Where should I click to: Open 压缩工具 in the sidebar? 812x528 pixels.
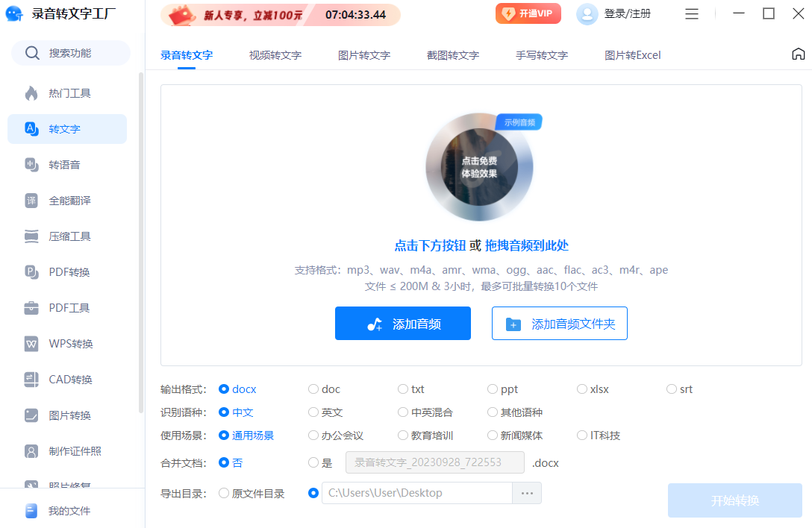point(31,236)
